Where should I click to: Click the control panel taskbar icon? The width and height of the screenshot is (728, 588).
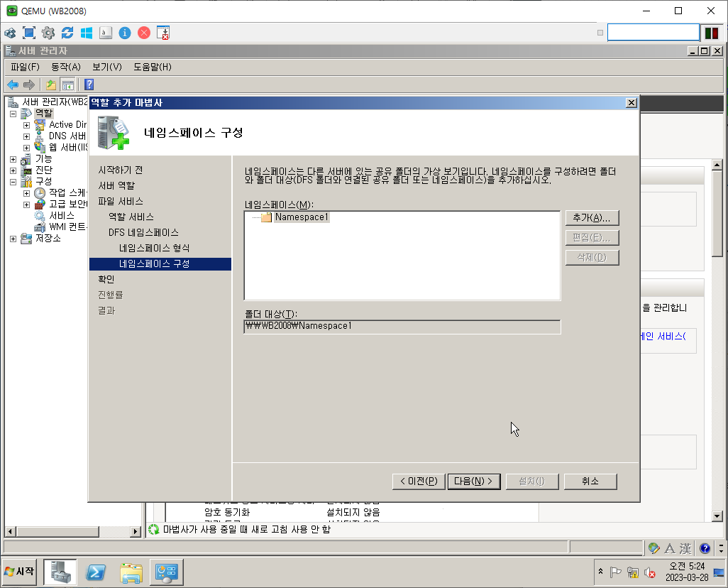pos(167,572)
